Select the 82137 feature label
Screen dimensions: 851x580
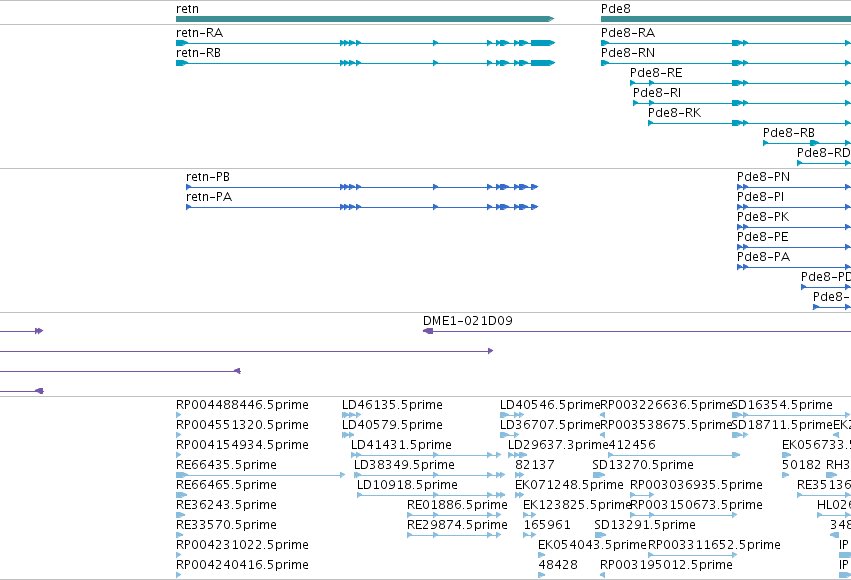click(535, 466)
